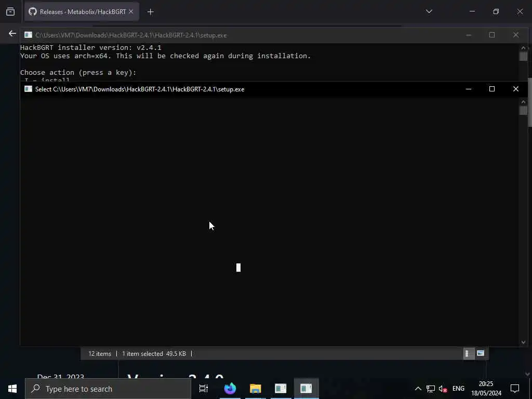532x399 pixels.
Task: Click the "1 item selected 49.5 KB" status text
Action: [154, 353]
